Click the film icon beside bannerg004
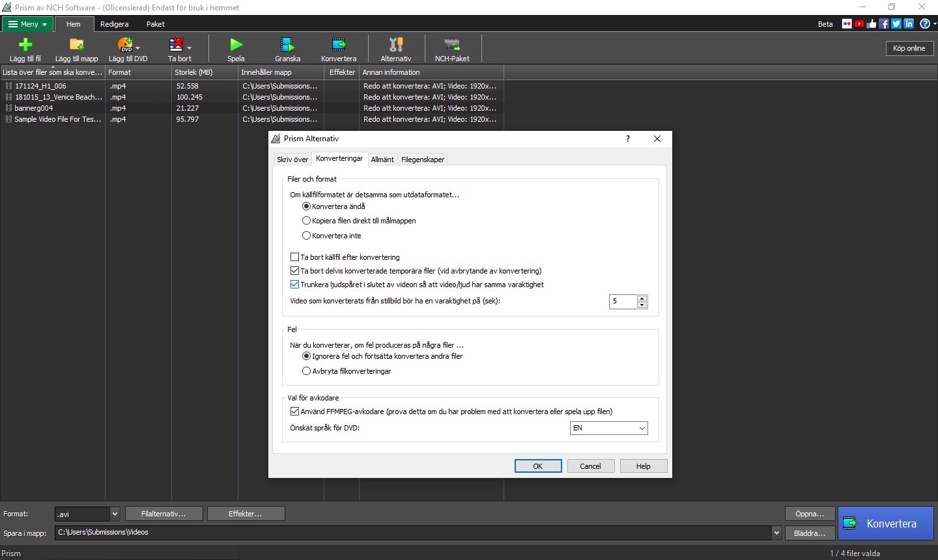This screenshot has height=560, width=938. (8, 108)
